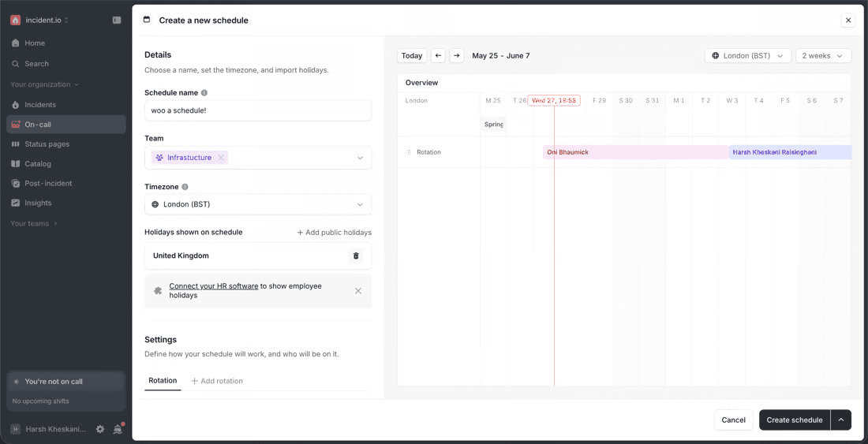Go to next date range arrow
868x444 pixels.
[x=457, y=56]
